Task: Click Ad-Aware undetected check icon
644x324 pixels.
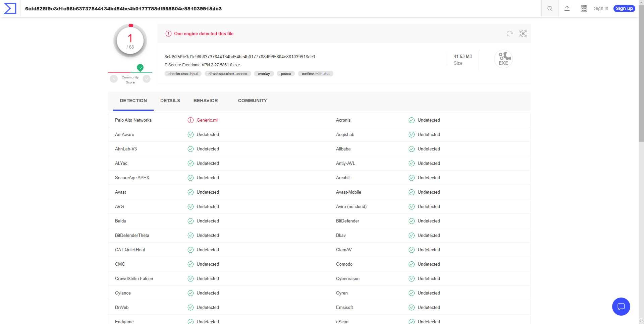Action: click(191, 134)
